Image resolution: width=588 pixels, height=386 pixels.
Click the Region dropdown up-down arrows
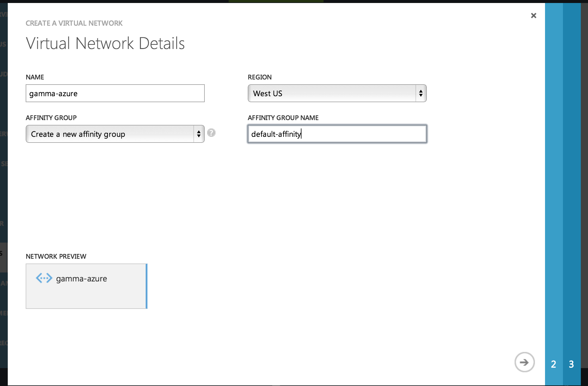coord(421,94)
